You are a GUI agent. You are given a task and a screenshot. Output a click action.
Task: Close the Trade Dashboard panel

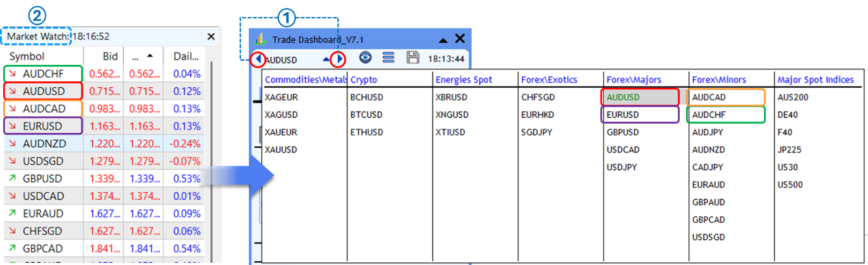pos(460,39)
